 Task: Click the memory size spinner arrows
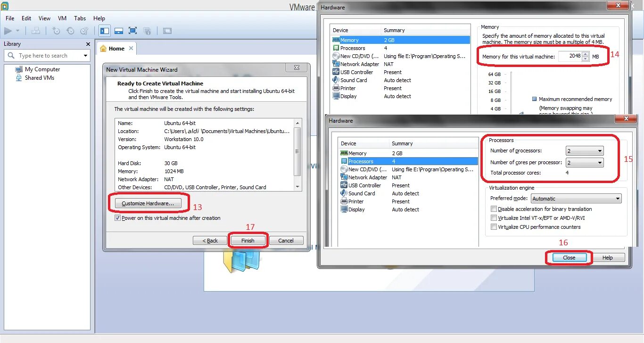[586, 56]
